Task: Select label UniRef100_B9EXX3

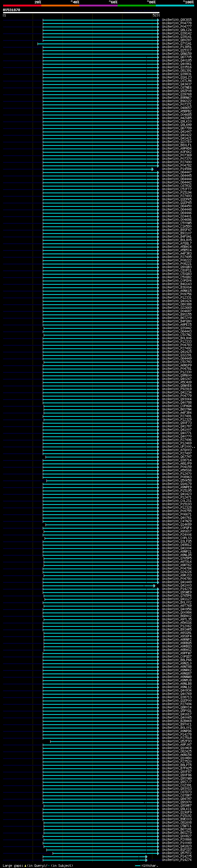Action: pyautogui.click(x=176, y=819)
